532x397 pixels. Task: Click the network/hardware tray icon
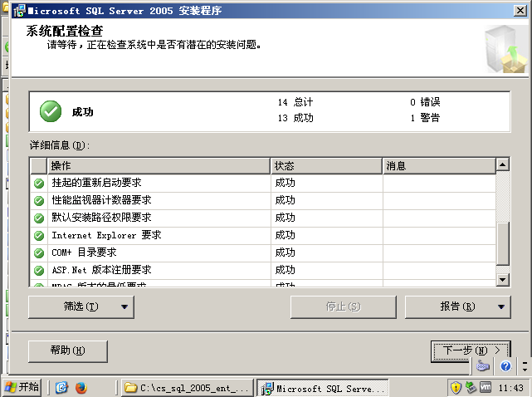(471, 387)
